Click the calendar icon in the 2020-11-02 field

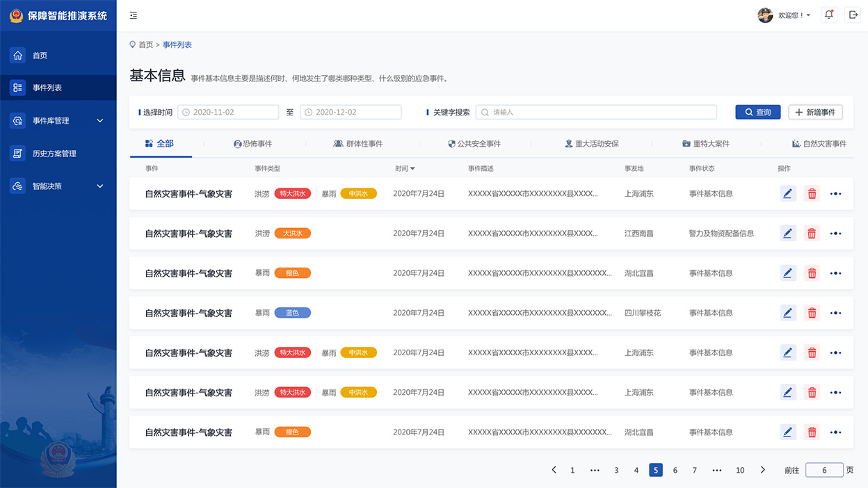[186, 112]
